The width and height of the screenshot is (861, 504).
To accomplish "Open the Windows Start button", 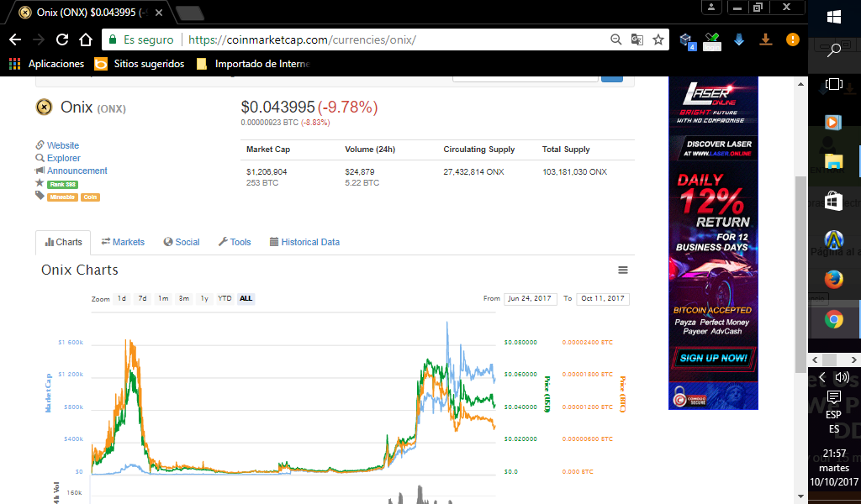I will (x=834, y=17).
